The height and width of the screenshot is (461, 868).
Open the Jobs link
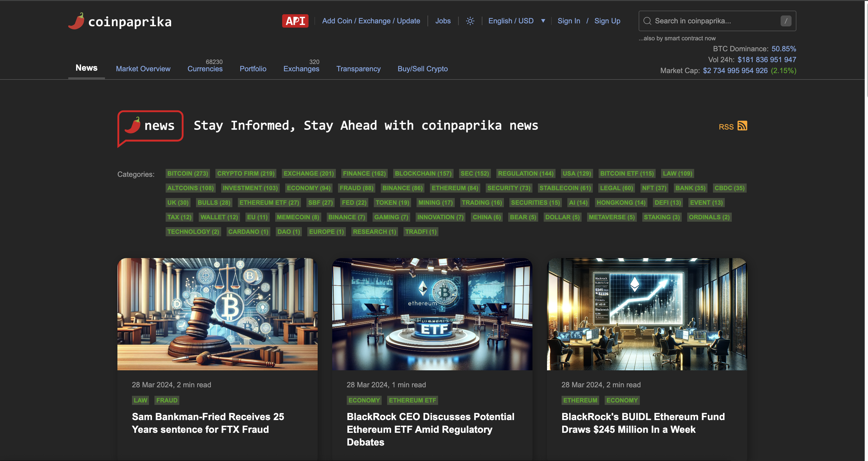[443, 21]
